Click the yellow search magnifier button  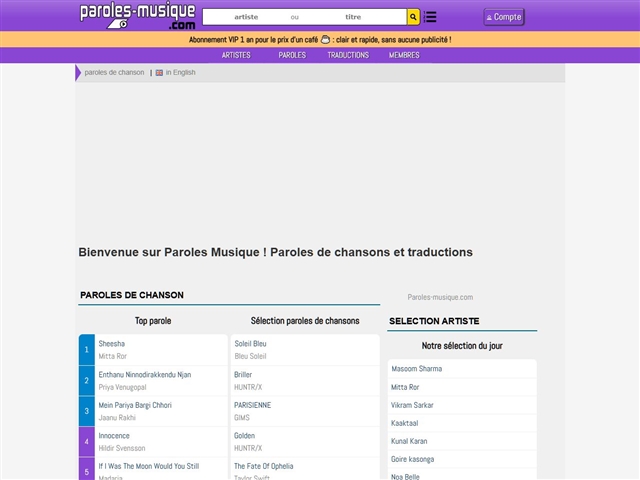tap(413, 17)
